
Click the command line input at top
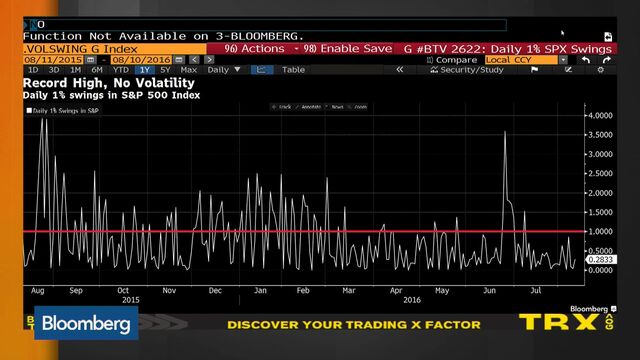265,24
